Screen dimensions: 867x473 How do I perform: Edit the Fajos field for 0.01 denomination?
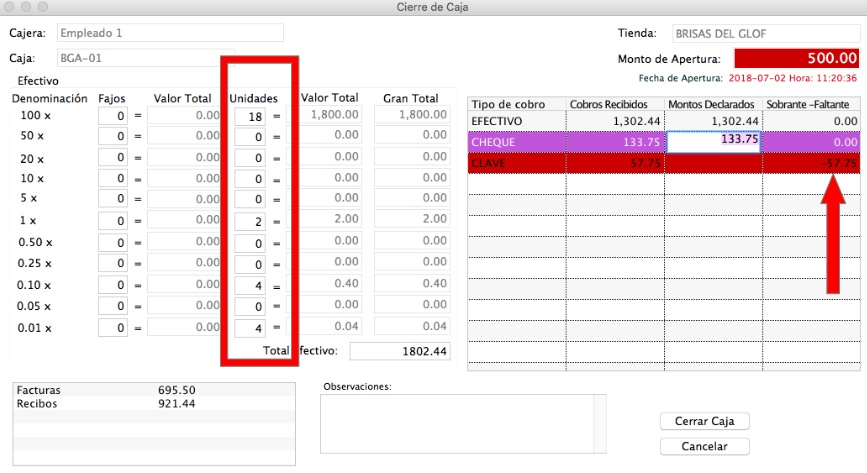(113, 328)
